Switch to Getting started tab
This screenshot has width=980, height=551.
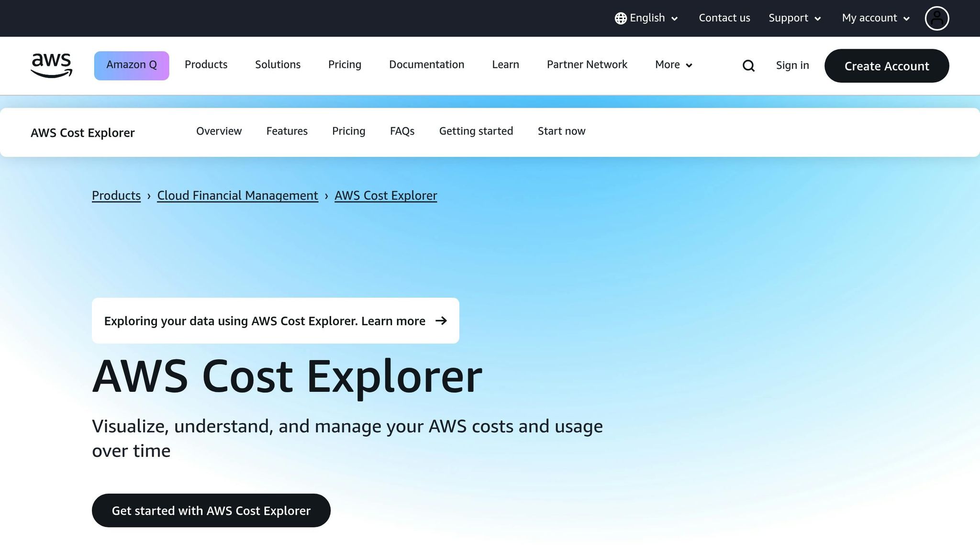pos(476,131)
